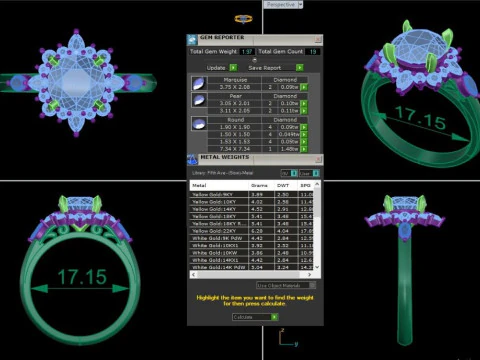Viewport: 480px width, 360px height.
Task: Click the 0.049tw carat weight cell
Action: coord(289,134)
